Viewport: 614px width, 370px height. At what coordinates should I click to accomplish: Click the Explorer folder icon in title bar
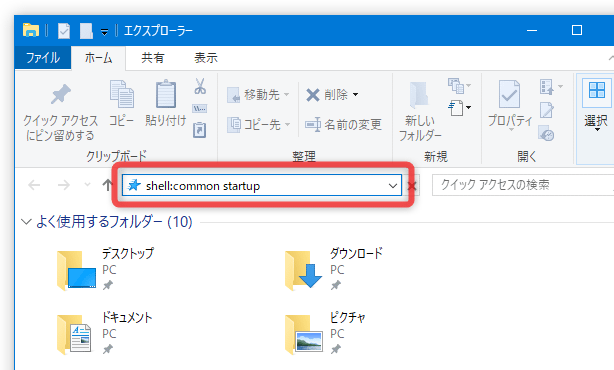[31, 30]
